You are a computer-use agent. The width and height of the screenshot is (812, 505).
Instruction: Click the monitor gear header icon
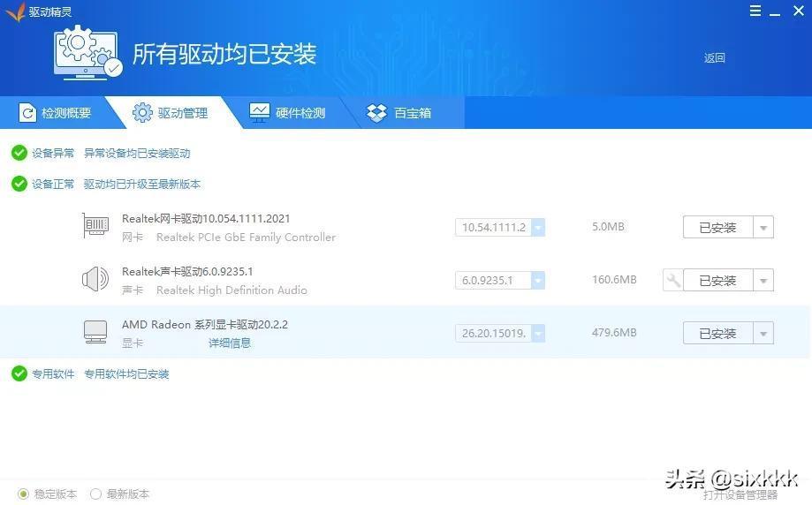87,53
